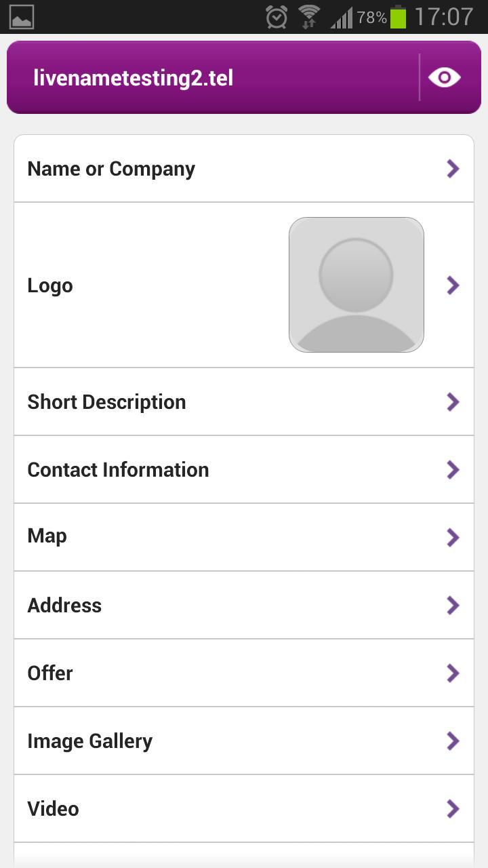Open the Map entry
The width and height of the screenshot is (488, 868).
click(47, 536)
